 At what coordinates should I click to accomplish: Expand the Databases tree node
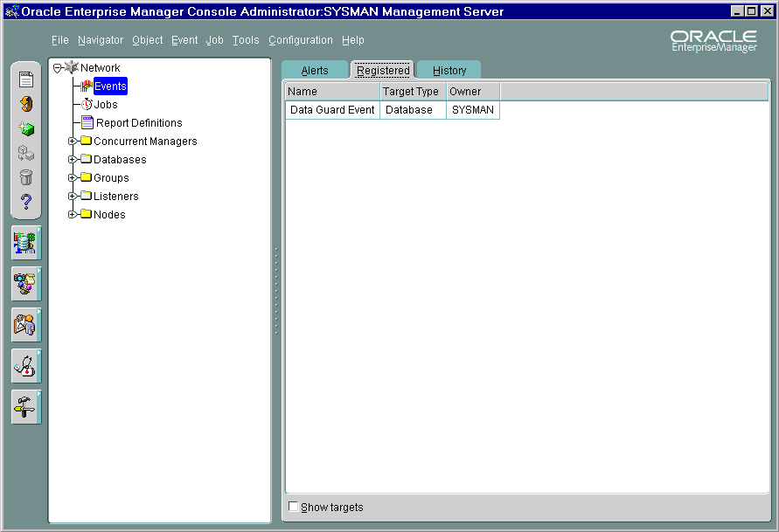click(73, 160)
